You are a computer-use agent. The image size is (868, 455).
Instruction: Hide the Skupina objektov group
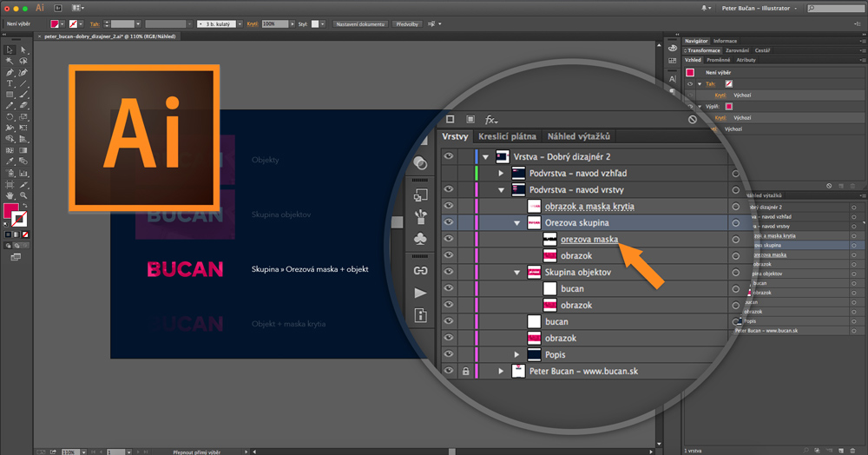tap(449, 272)
